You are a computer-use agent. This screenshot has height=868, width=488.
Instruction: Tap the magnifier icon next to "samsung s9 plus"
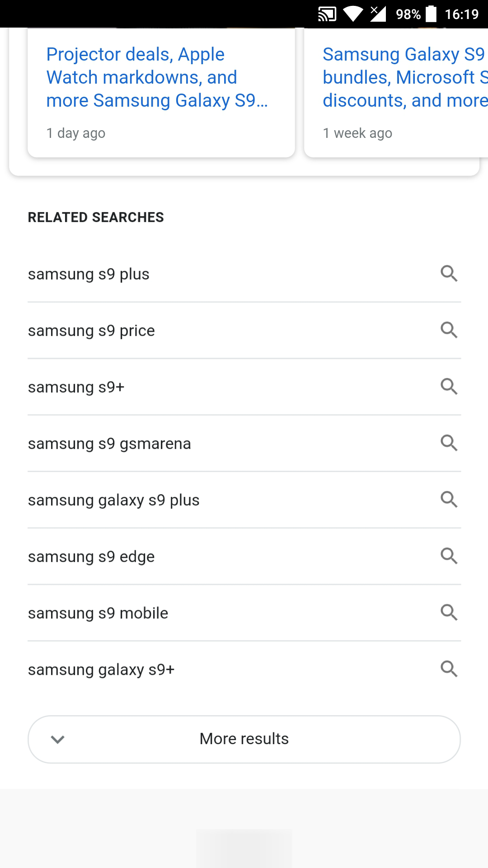tap(449, 273)
